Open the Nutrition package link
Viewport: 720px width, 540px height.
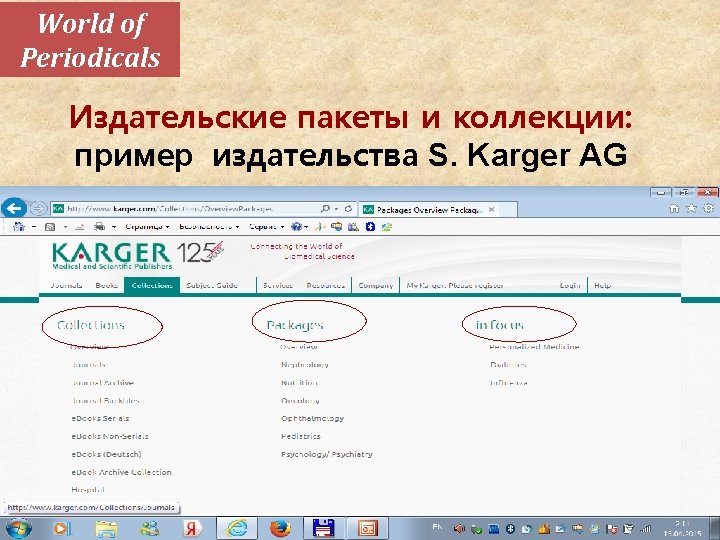pyautogui.click(x=299, y=382)
